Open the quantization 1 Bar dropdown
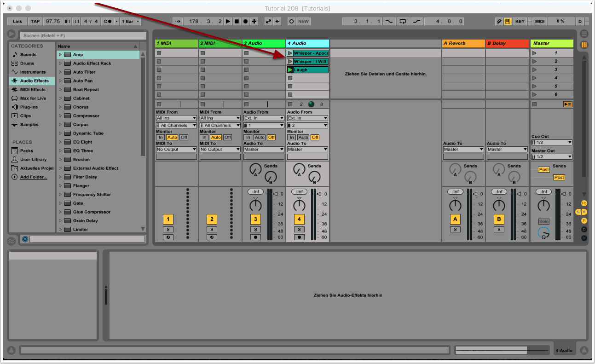Image resolution: width=595 pixels, height=364 pixels. 131,21
